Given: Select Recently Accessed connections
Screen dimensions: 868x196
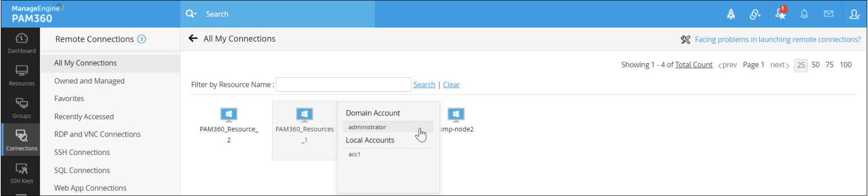Looking at the screenshot, I should 84,116.
